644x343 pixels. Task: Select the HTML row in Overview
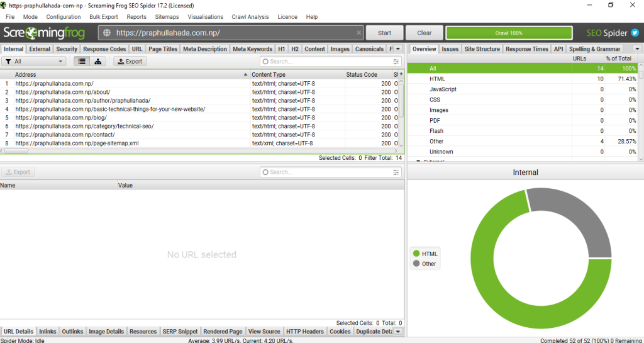pos(437,79)
